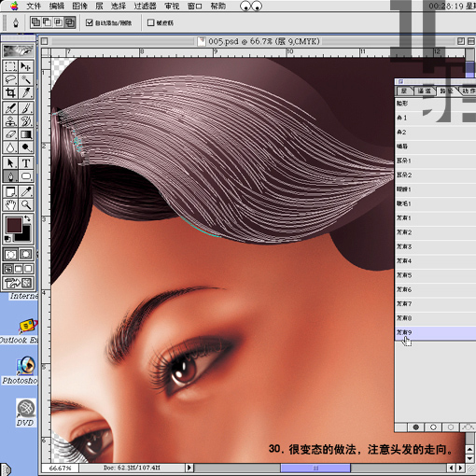Screen dimensions: 476x476
Task: Choose the Magic Wand tool
Action: tap(26, 79)
